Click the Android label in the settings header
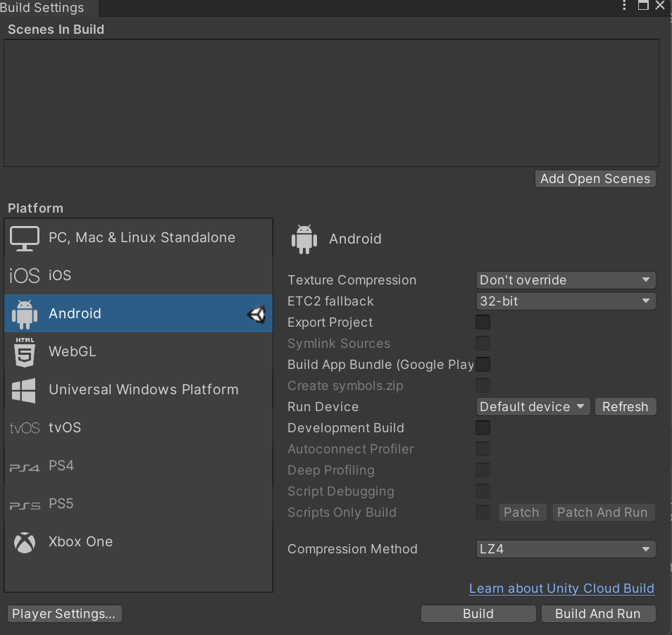672x635 pixels. (x=355, y=239)
